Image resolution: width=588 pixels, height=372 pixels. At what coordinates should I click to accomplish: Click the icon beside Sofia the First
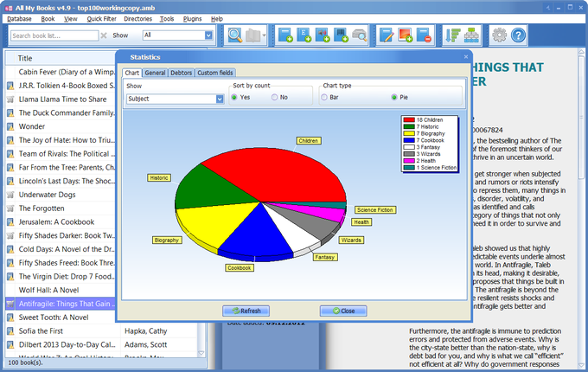click(x=10, y=331)
